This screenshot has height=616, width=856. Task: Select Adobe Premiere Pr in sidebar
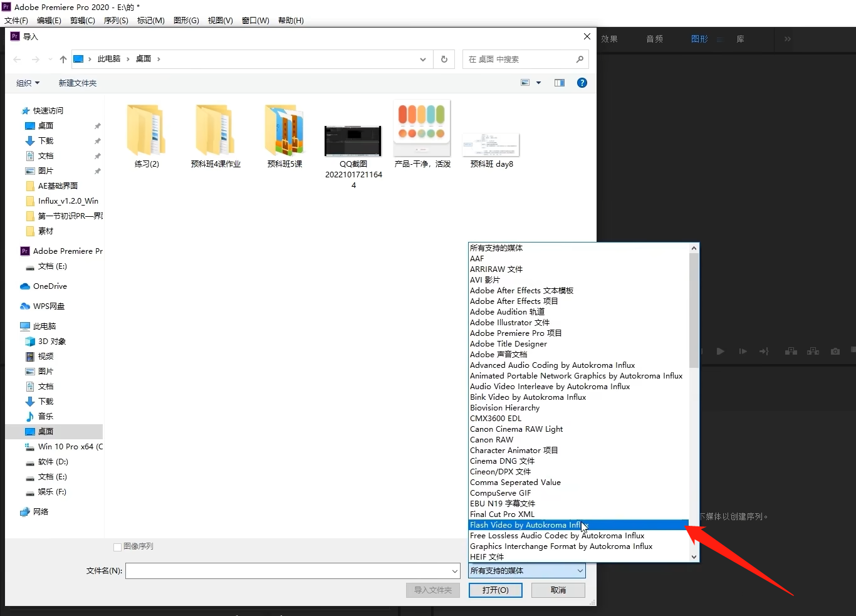coord(68,251)
